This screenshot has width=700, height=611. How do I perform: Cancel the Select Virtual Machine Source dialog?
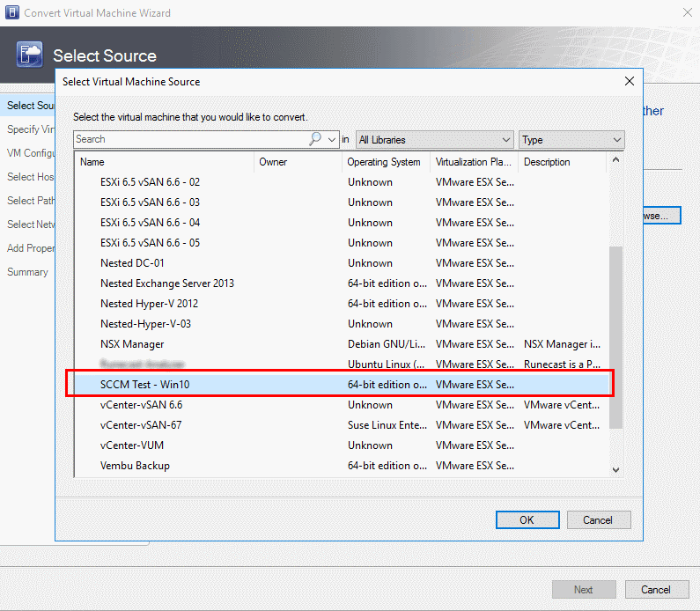(598, 520)
